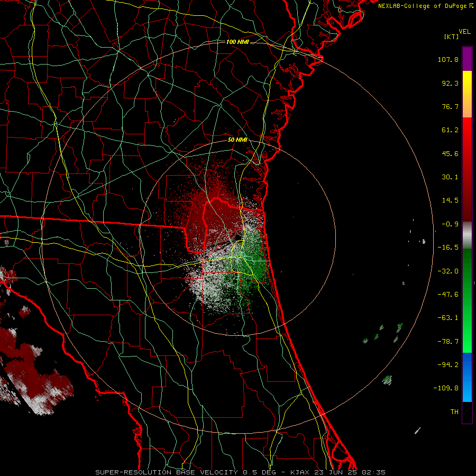Click the Super-Resolution Base Velocity caption
This screenshot has height=476, width=476.
[x=240, y=472]
